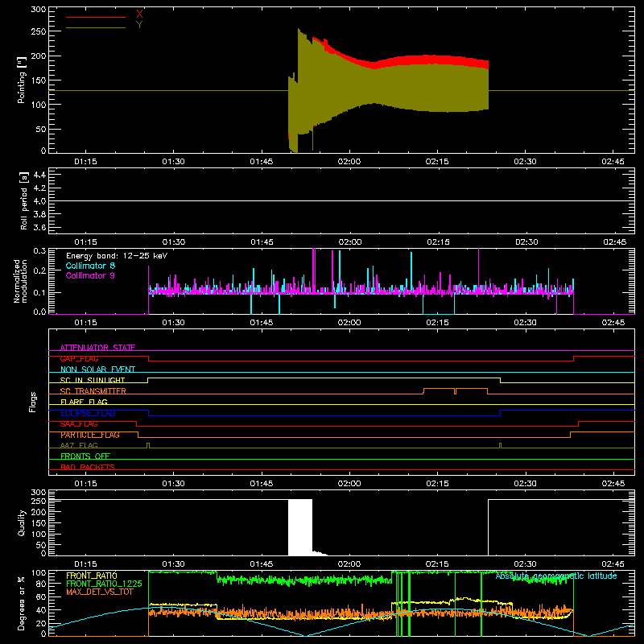
Task: Click the 100 tick on Degrees axis
Action: [39, 573]
